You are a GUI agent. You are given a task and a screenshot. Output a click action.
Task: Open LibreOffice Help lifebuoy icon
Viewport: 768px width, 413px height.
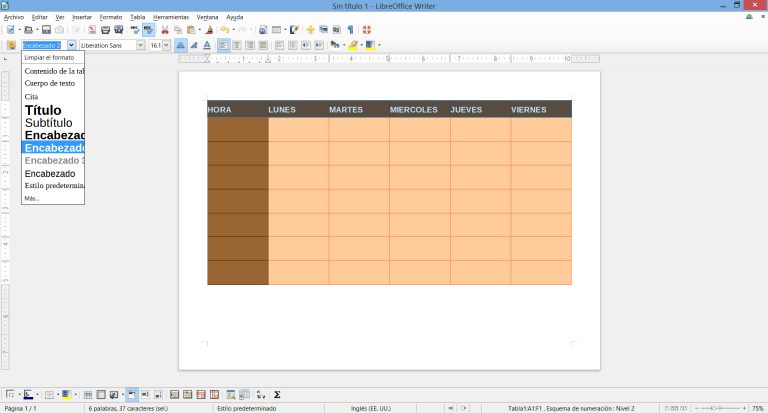pyautogui.click(x=367, y=30)
